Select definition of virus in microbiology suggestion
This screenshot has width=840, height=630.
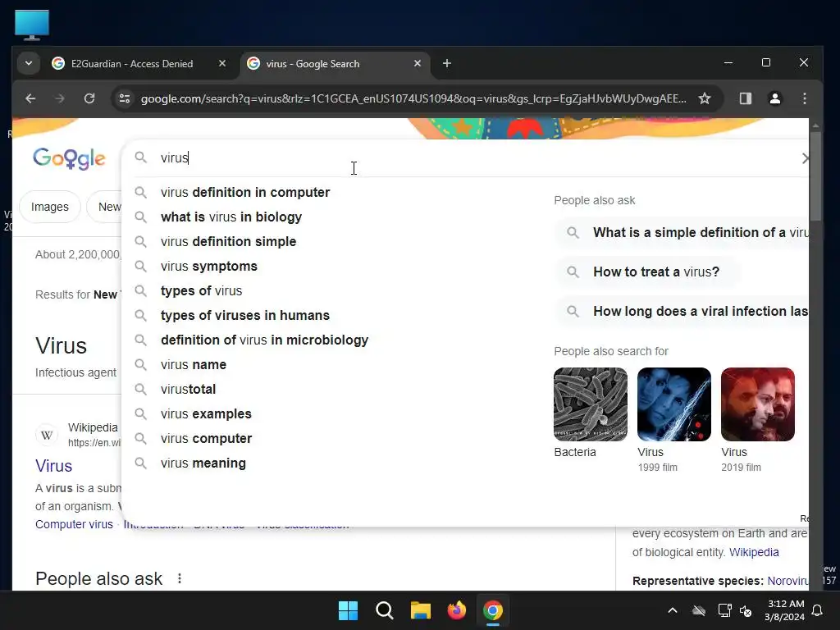tap(265, 340)
